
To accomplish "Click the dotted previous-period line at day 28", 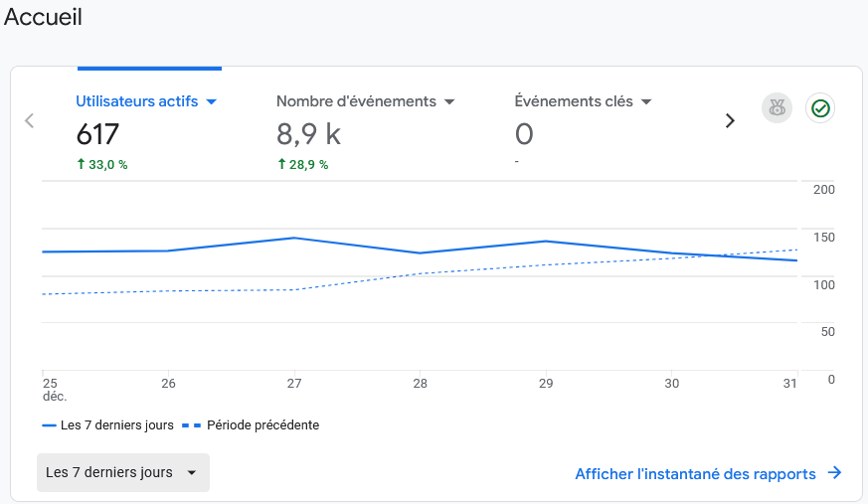I will 421,273.
